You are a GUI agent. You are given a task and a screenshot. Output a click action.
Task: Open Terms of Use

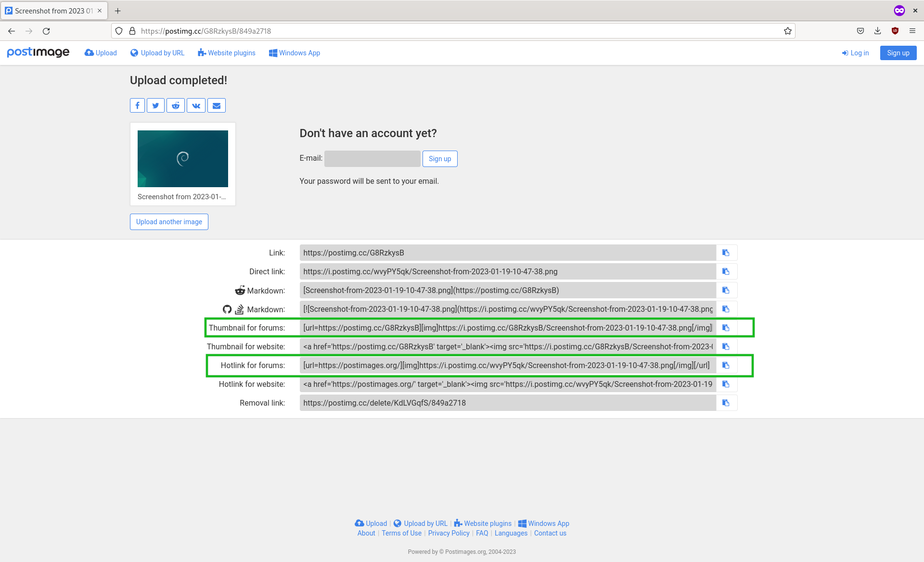point(401,533)
